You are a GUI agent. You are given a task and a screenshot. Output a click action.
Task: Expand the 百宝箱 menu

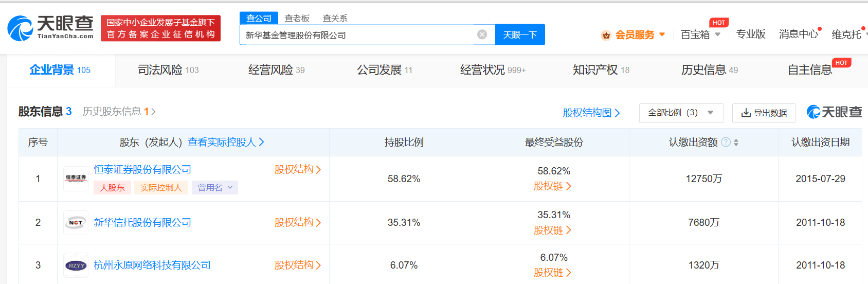(700, 34)
